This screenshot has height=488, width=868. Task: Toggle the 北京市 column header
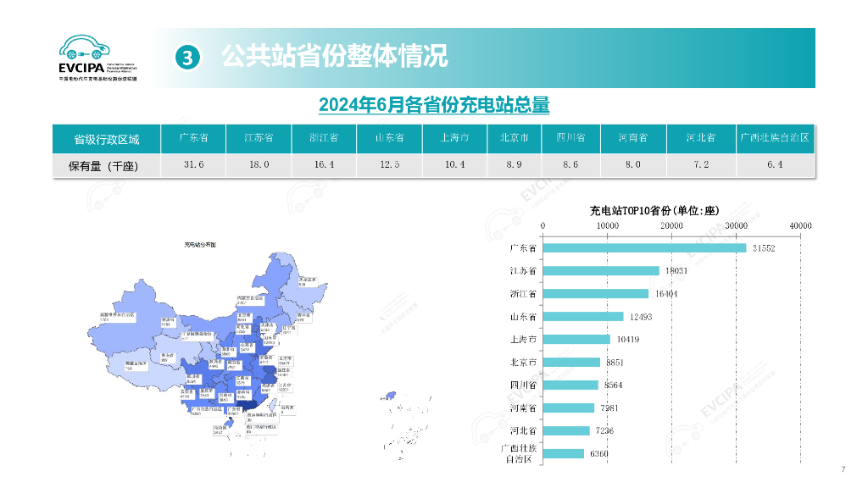(513, 138)
